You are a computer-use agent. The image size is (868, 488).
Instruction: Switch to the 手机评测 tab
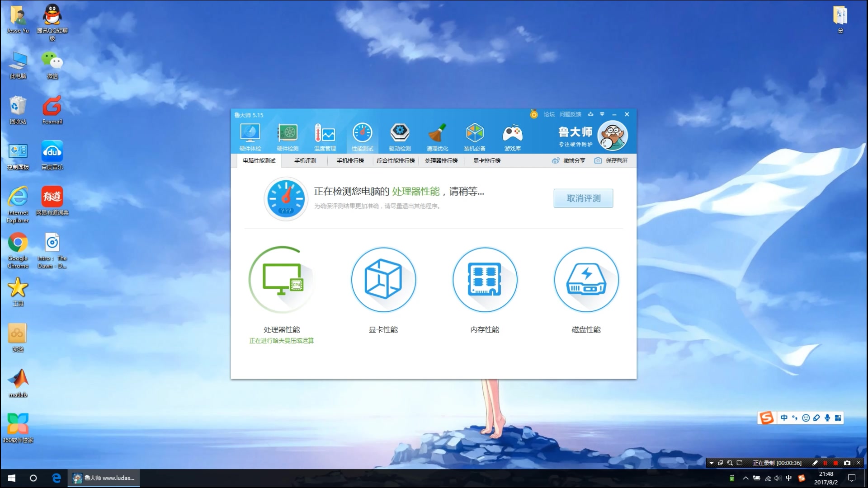tap(305, 161)
